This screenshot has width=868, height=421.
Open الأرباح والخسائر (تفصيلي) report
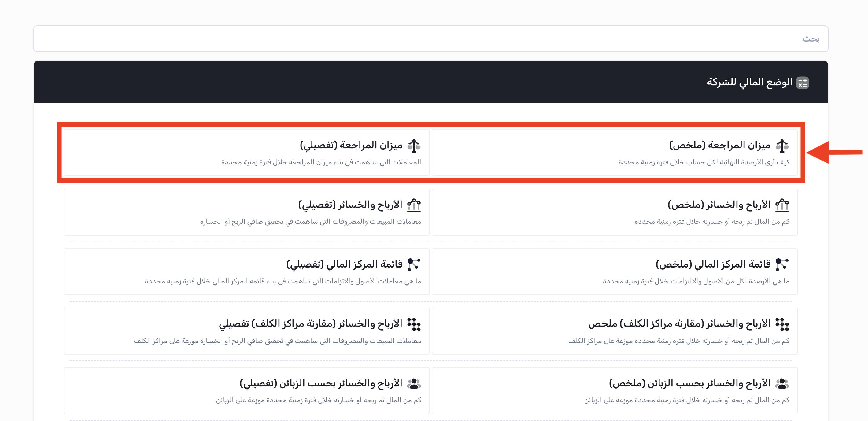pos(350,205)
